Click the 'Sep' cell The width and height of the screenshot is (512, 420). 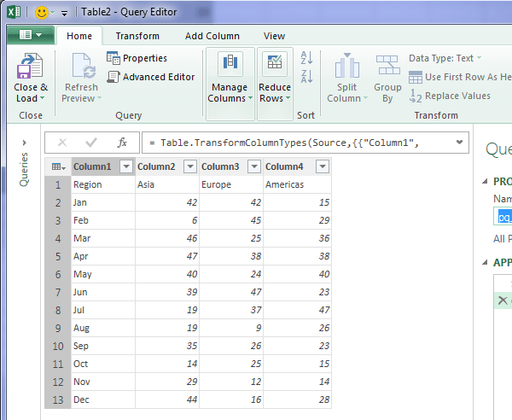[103, 346]
